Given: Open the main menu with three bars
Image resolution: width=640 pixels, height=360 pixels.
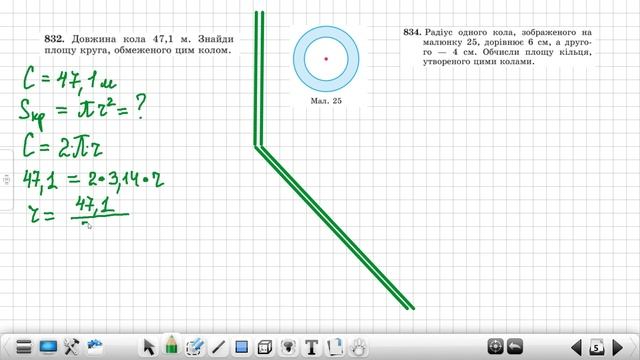Looking at the screenshot, I should coord(24,347).
